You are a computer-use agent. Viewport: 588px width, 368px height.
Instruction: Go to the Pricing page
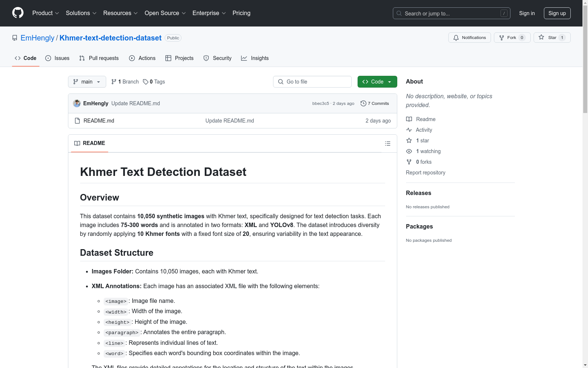[x=241, y=13]
